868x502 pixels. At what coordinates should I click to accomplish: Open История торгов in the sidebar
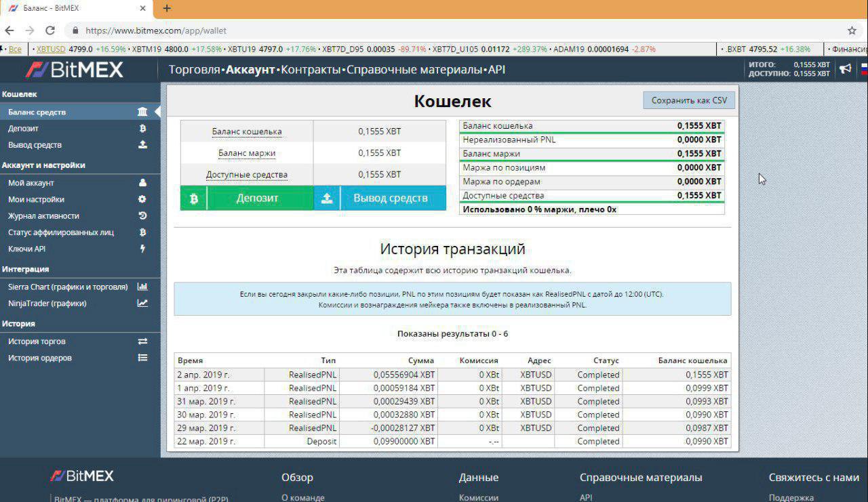point(37,341)
